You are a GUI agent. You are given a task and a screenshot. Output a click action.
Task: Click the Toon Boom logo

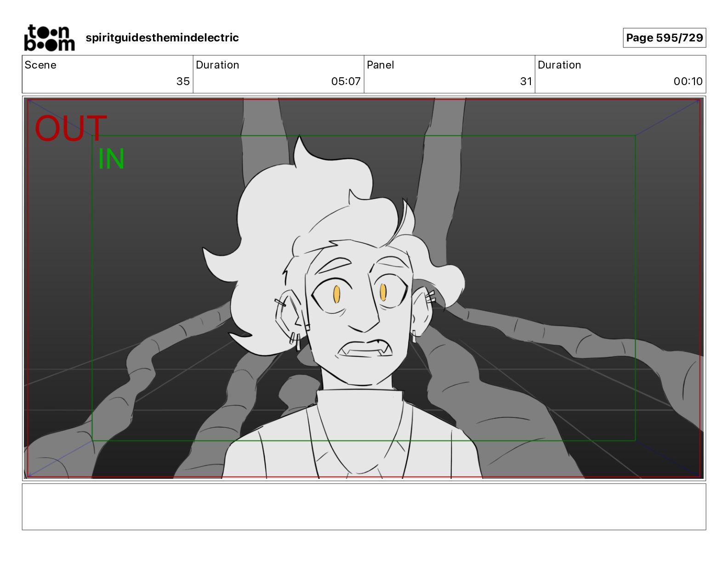(x=49, y=38)
